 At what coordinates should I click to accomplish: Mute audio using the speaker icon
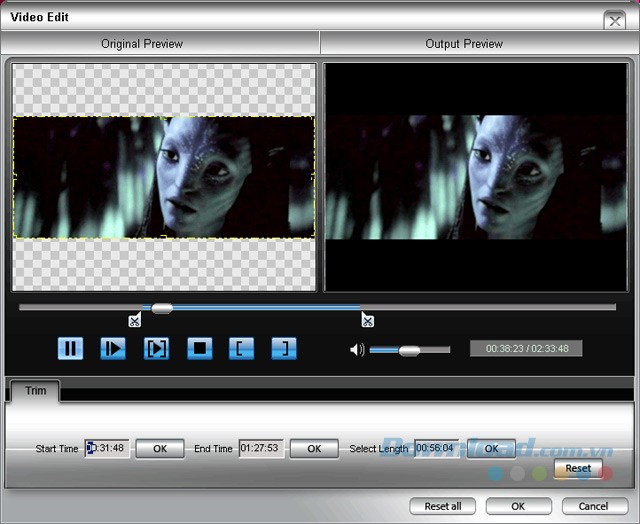[357, 350]
